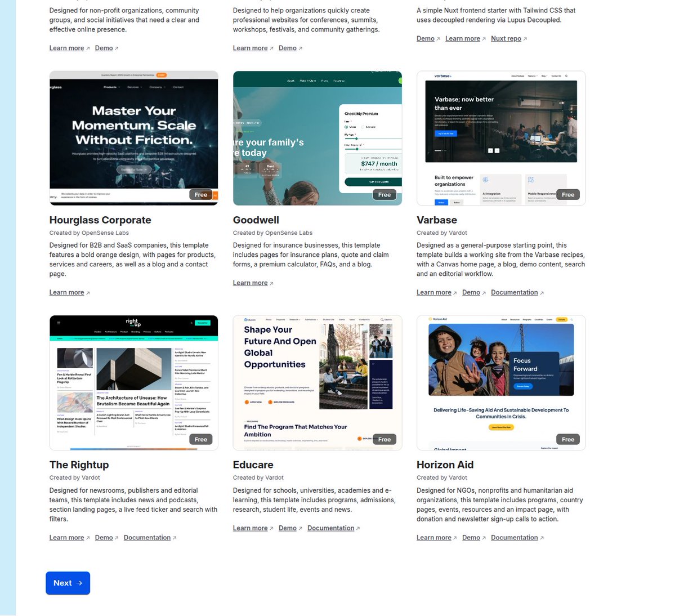Open The Rightup Demo link
The height and width of the screenshot is (616, 675).
point(104,538)
